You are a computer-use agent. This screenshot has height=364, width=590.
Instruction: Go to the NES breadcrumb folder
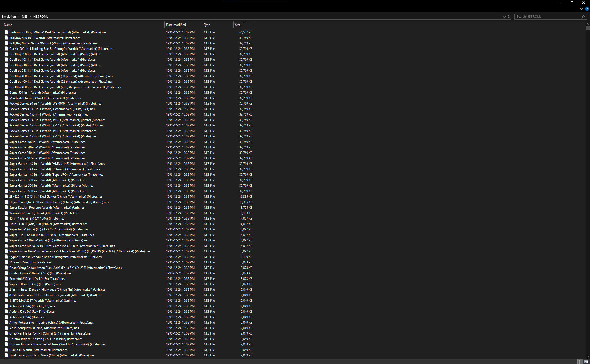[25, 17]
